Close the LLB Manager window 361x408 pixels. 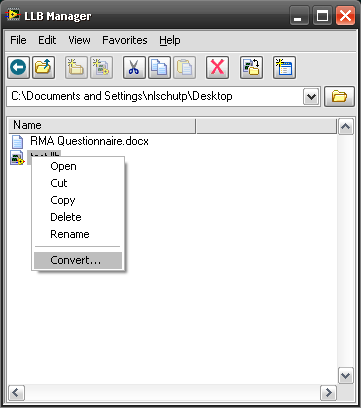tap(345, 16)
